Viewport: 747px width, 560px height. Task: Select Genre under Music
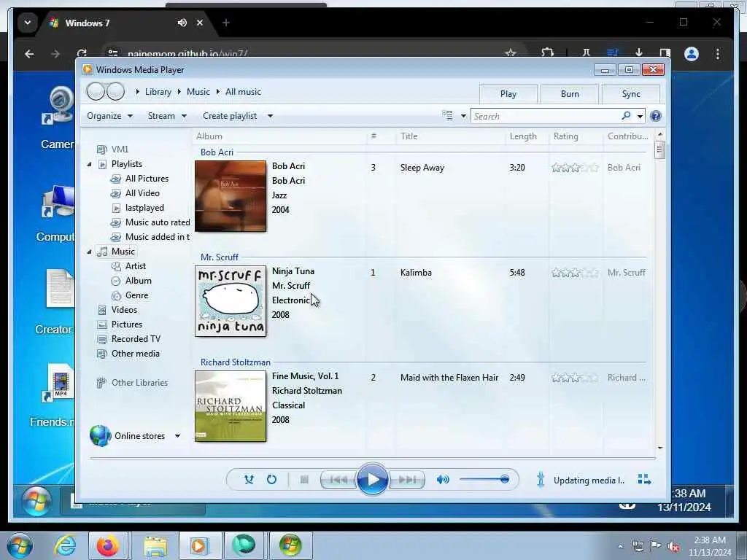(136, 295)
